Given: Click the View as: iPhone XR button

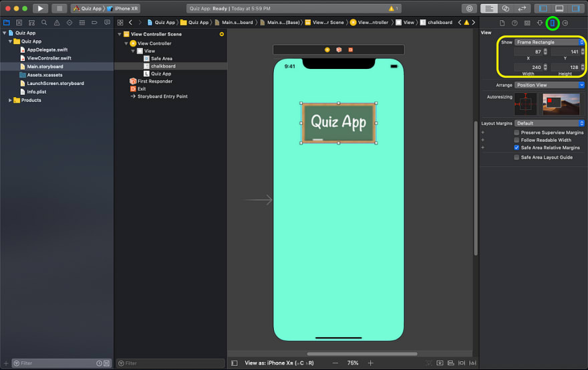Looking at the screenshot, I should coord(279,363).
